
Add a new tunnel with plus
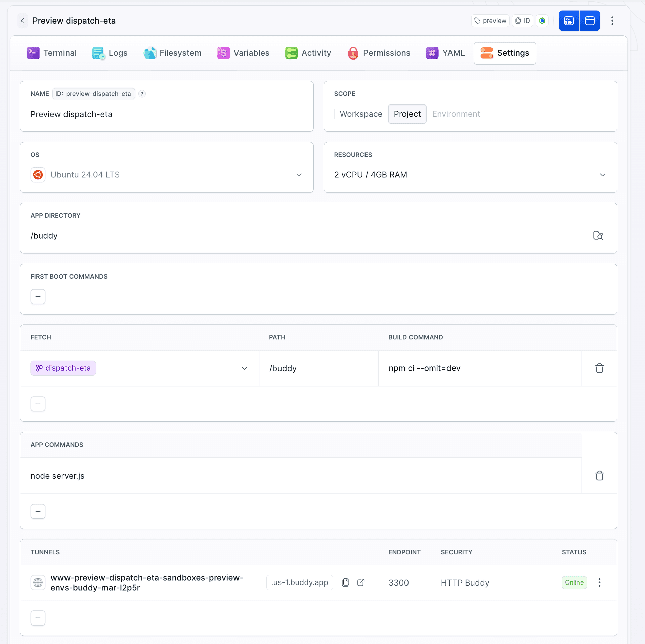pyautogui.click(x=38, y=618)
